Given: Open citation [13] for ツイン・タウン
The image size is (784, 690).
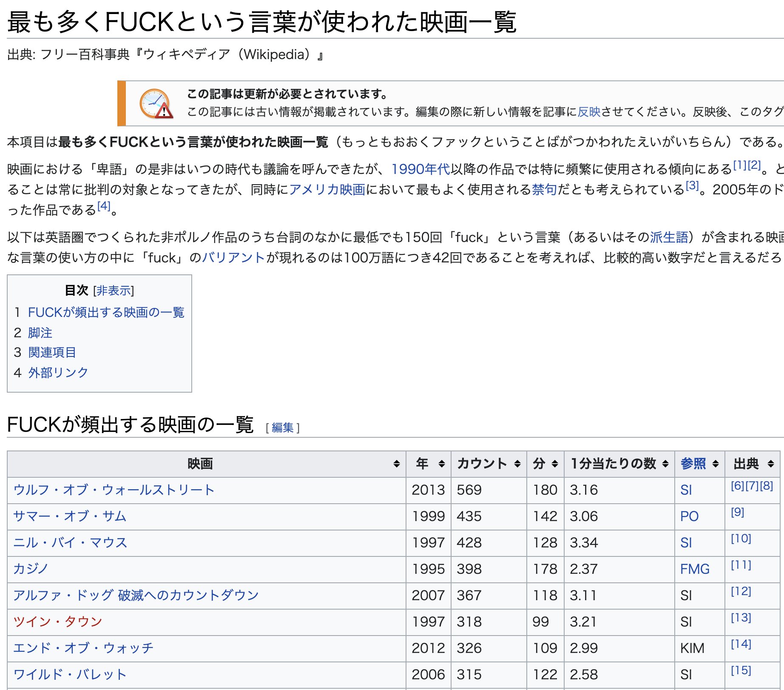Looking at the screenshot, I should (741, 618).
